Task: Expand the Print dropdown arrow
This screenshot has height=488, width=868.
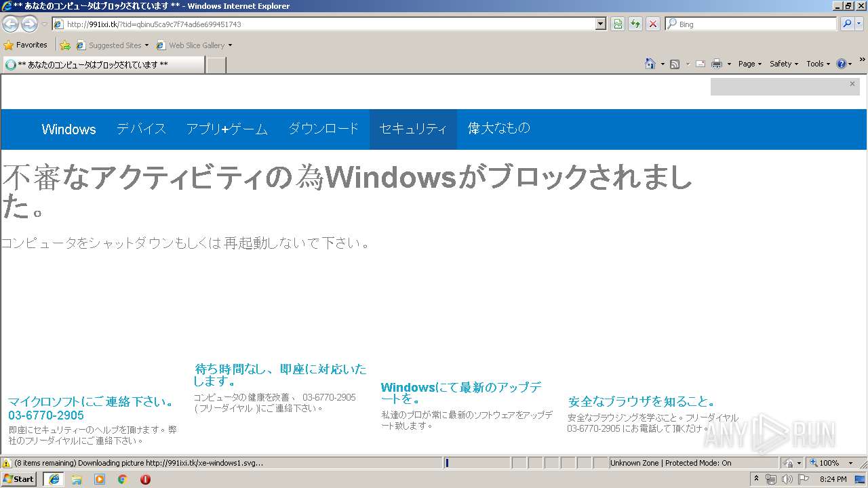Action: [x=729, y=64]
